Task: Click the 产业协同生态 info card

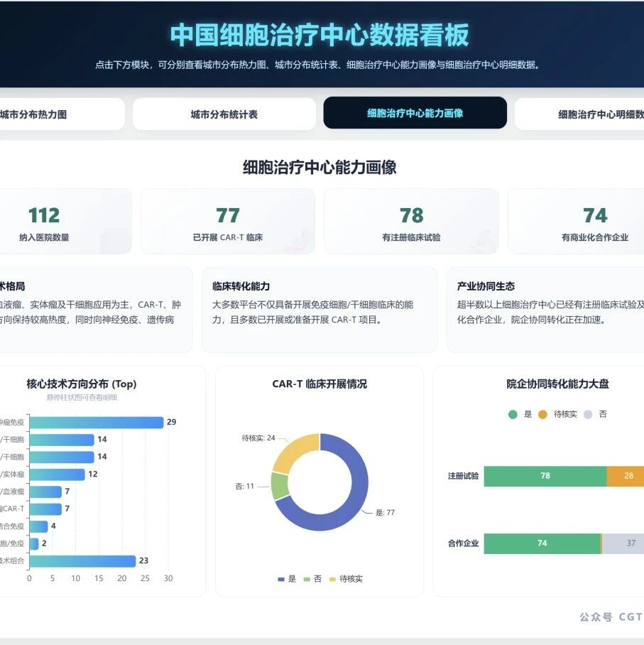Action: (545, 310)
